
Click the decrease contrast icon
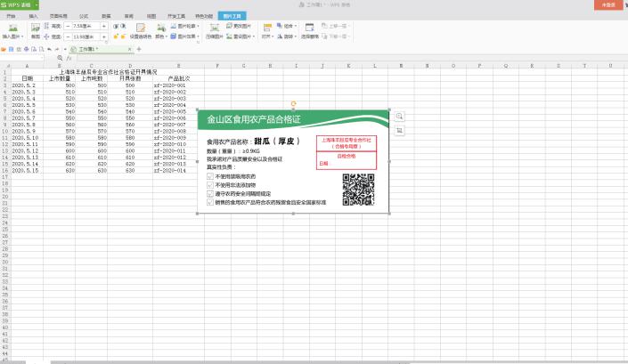point(123,26)
